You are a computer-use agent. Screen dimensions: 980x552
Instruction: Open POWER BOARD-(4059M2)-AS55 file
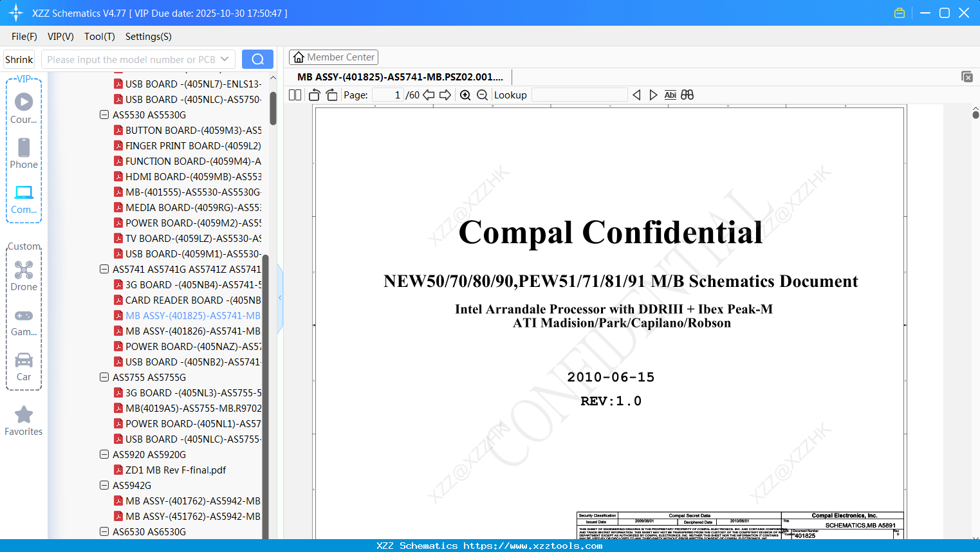(x=187, y=223)
